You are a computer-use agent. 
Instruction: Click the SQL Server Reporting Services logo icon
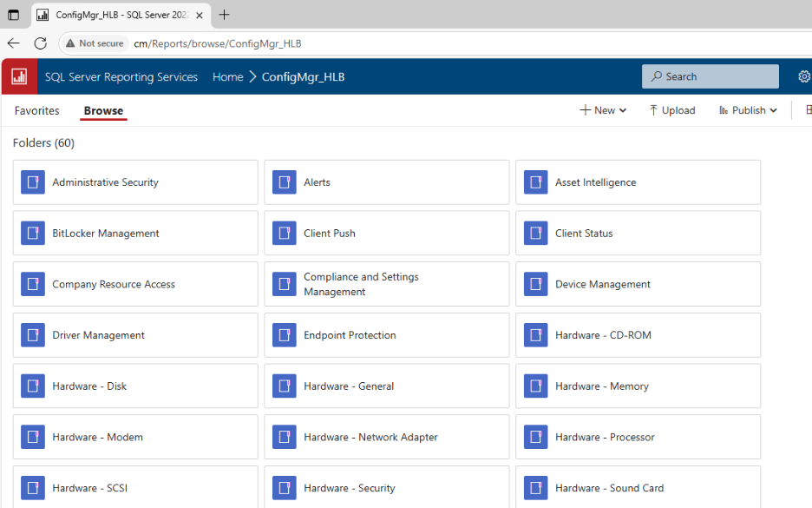18,76
